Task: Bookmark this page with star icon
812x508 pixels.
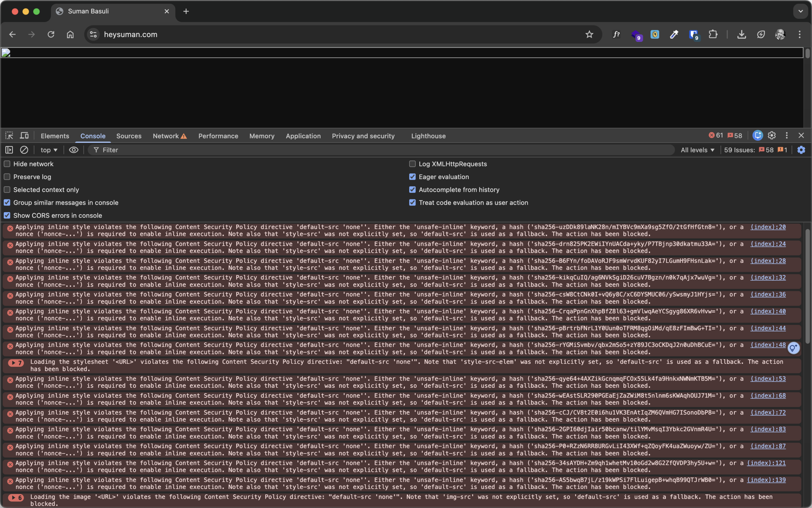Action: [x=589, y=34]
